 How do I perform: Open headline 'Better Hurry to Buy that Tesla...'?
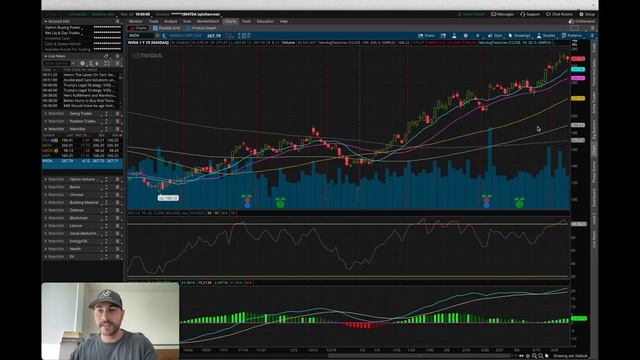(x=89, y=100)
